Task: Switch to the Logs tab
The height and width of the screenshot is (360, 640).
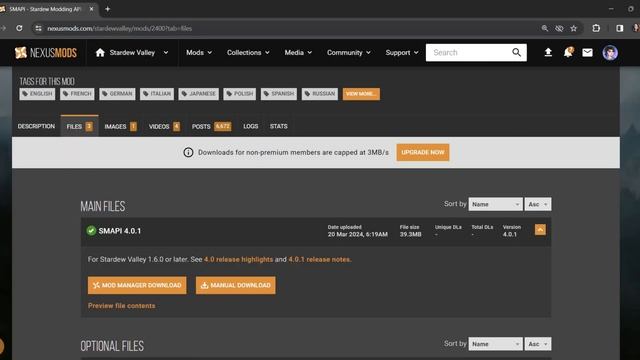Action: pos(251,127)
